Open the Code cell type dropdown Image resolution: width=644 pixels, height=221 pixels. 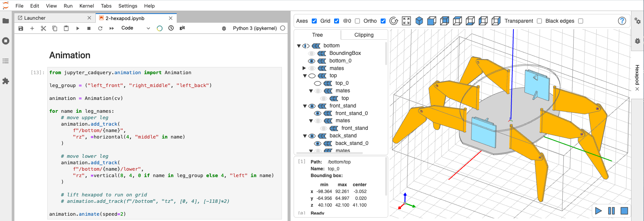coord(135,28)
